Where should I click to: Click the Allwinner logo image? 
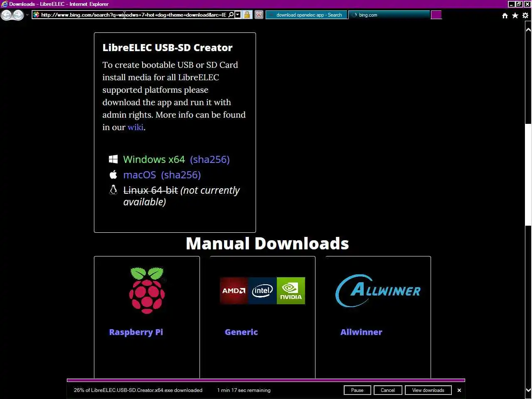[378, 291]
